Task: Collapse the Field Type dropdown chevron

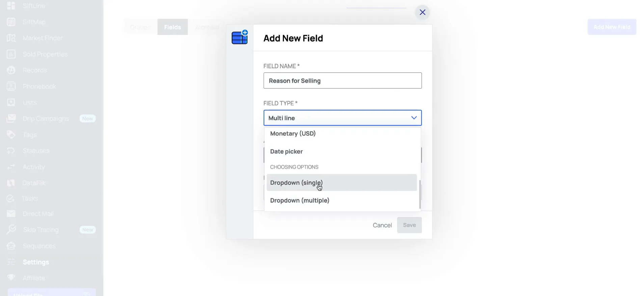Action: (x=414, y=118)
